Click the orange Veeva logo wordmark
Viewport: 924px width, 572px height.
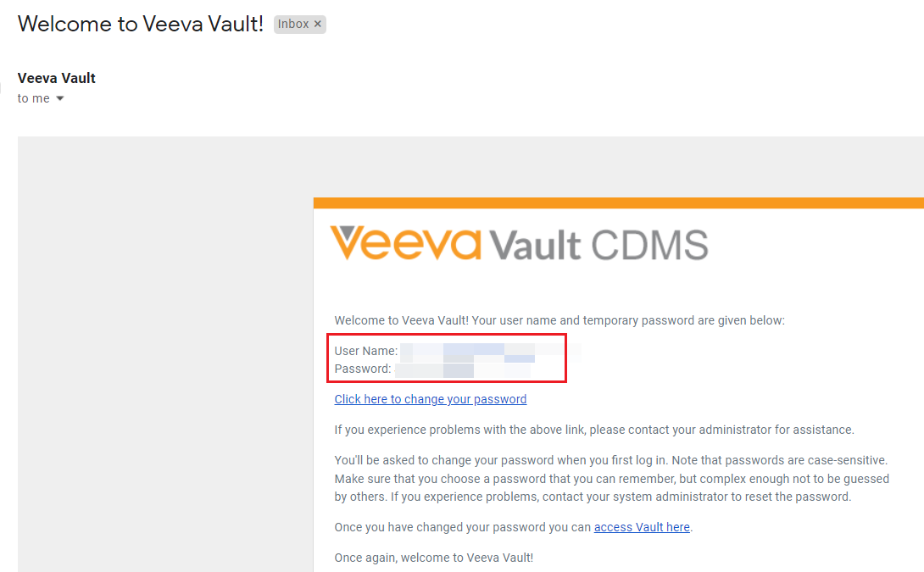coord(406,243)
